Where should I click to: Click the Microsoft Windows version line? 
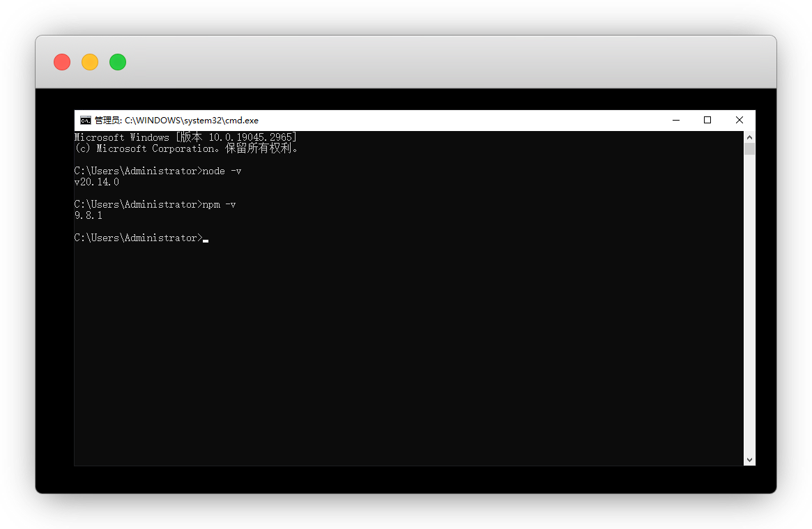coord(185,137)
